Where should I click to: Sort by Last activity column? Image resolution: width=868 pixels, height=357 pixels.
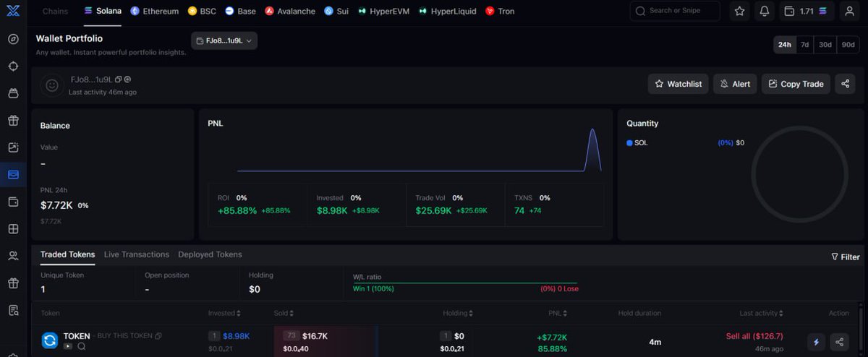(762, 313)
